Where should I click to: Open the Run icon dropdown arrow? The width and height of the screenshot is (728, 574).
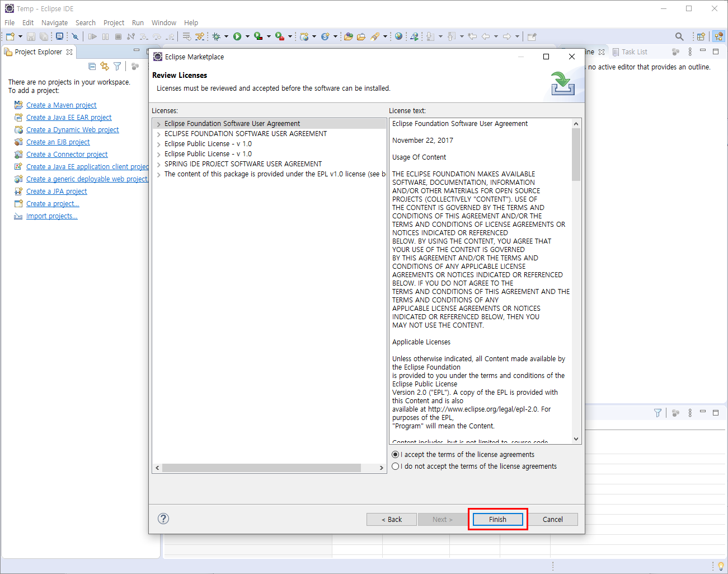247,36
